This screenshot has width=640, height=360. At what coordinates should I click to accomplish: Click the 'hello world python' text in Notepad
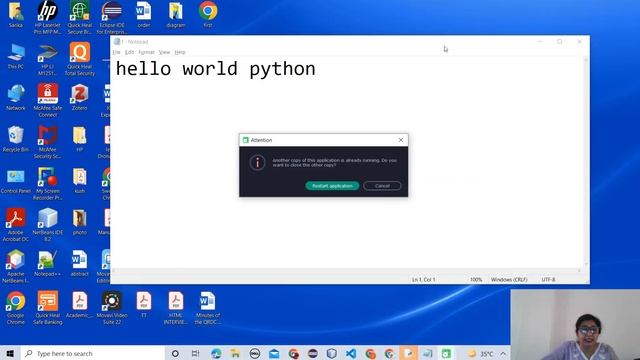[216, 69]
